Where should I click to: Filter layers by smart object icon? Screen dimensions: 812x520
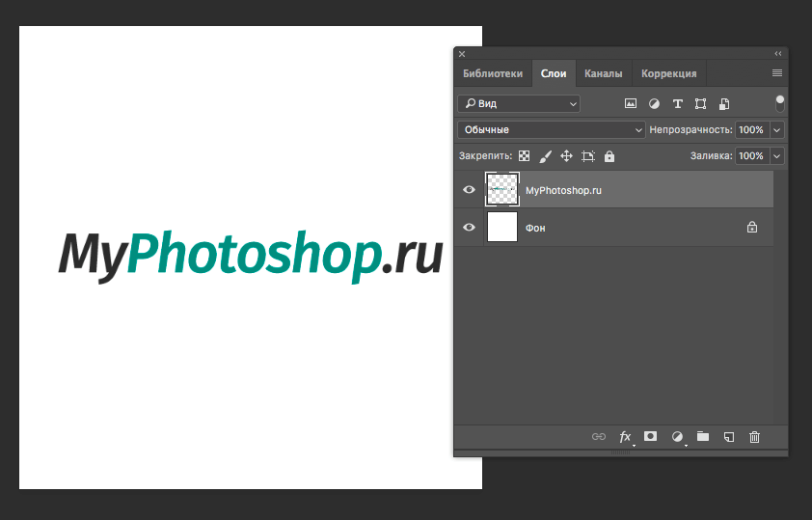[724, 103]
